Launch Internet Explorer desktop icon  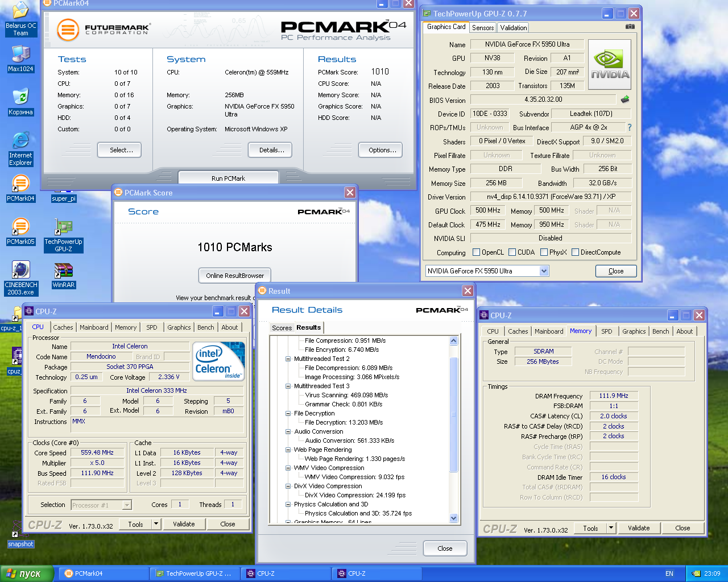[x=20, y=149]
